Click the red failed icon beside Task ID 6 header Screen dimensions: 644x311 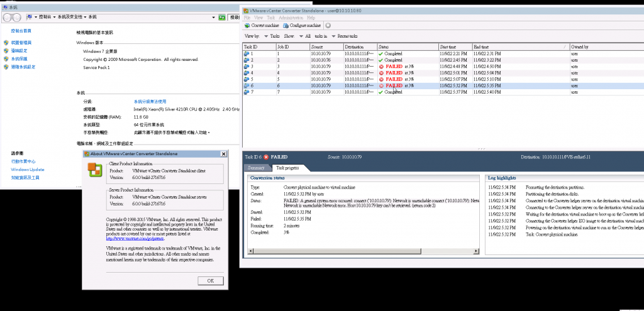[266, 157]
